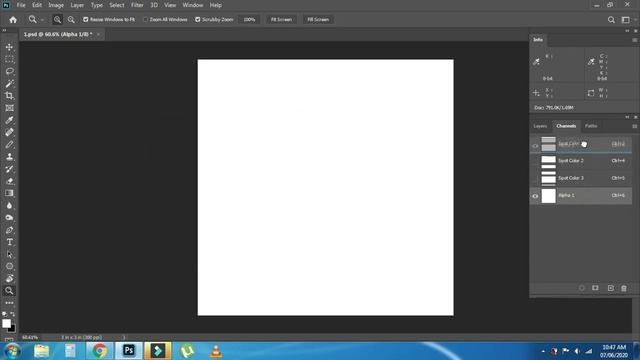Collapse the Channels panel group arrows
The height and width of the screenshot is (360, 640).
pos(627,117)
